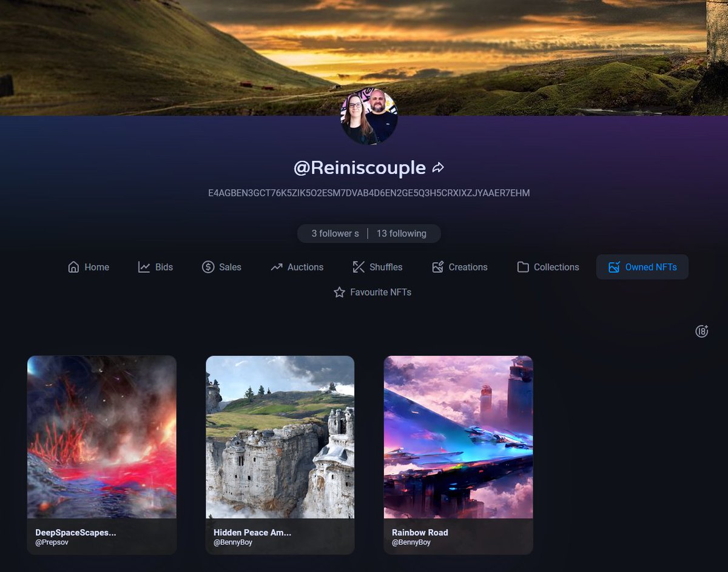This screenshot has width=728, height=572.
Task: Click the DeepSpaceScapes... title
Action: click(76, 533)
